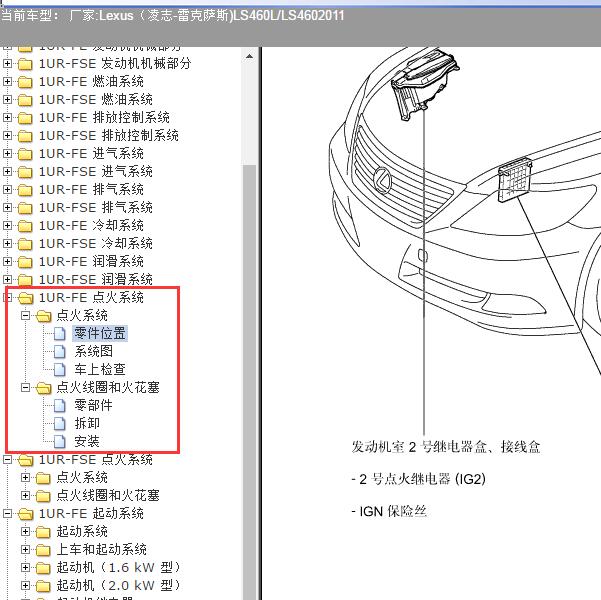Expand the 上车和起动系统 node
601x600 pixels.
(x=25, y=549)
